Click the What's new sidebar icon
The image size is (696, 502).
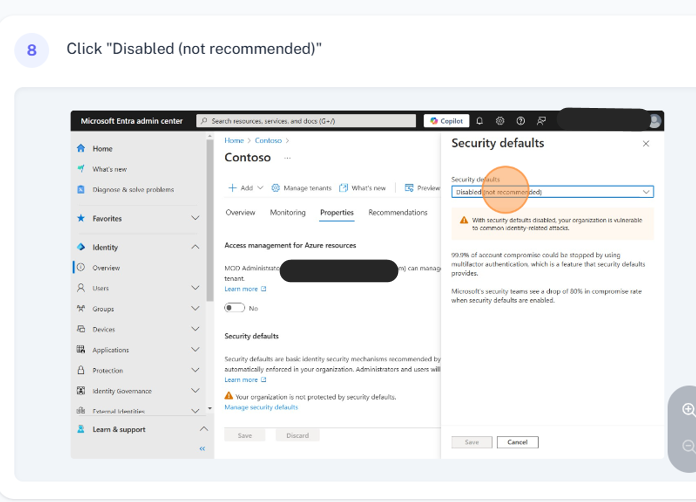click(x=81, y=169)
